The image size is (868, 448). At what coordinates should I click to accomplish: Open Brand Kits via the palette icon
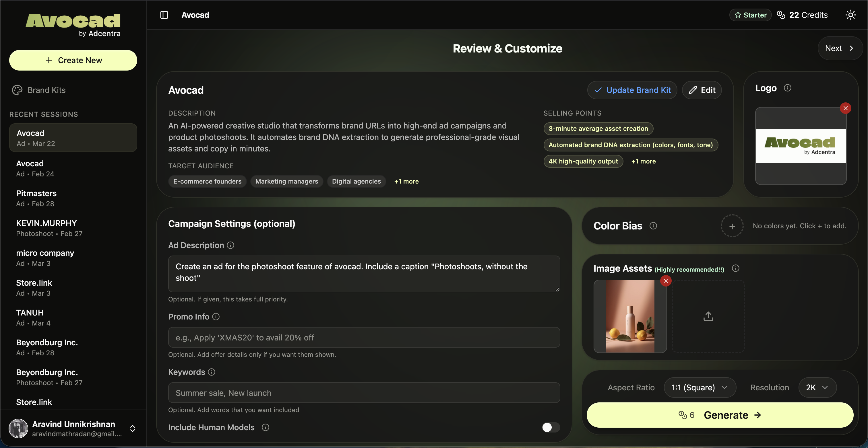(17, 90)
